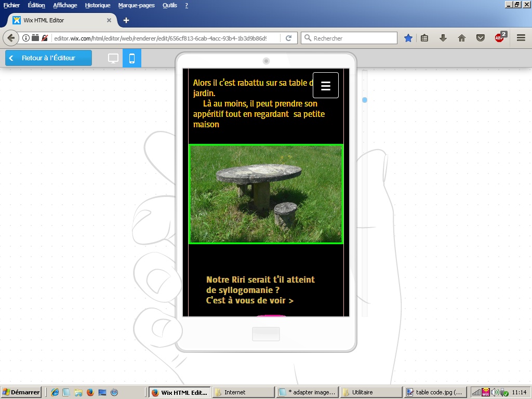Viewport: 532px width, 399px height.
Task: Switch to desktop view icon
Action: click(x=113, y=58)
